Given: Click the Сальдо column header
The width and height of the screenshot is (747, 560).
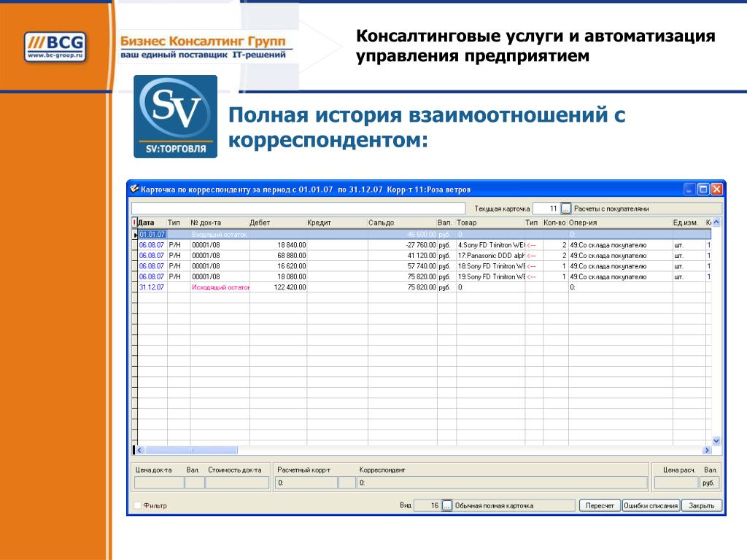Looking at the screenshot, I should pyautogui.click(x=402, y=222).
